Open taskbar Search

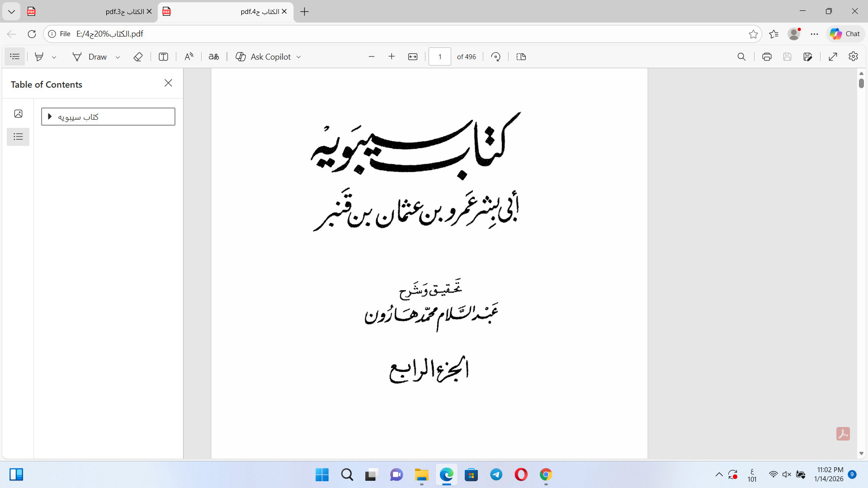[x=347, y=475]
